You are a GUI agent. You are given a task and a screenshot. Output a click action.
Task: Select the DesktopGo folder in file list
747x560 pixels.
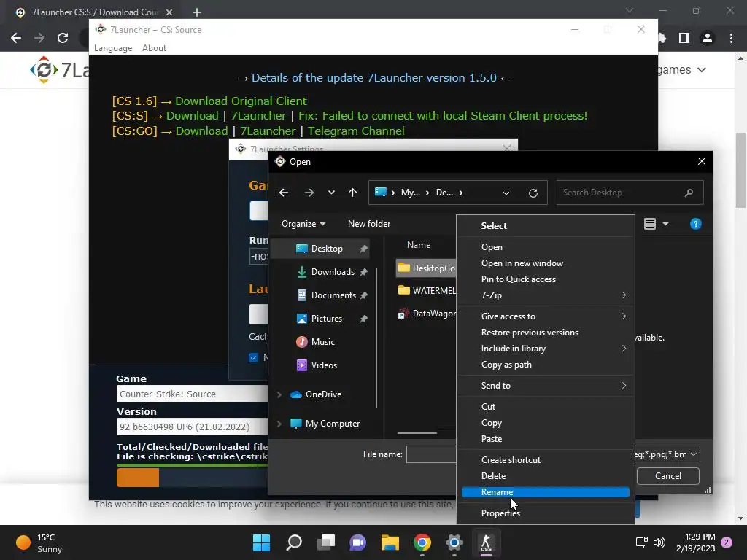(x=426, y=268)
